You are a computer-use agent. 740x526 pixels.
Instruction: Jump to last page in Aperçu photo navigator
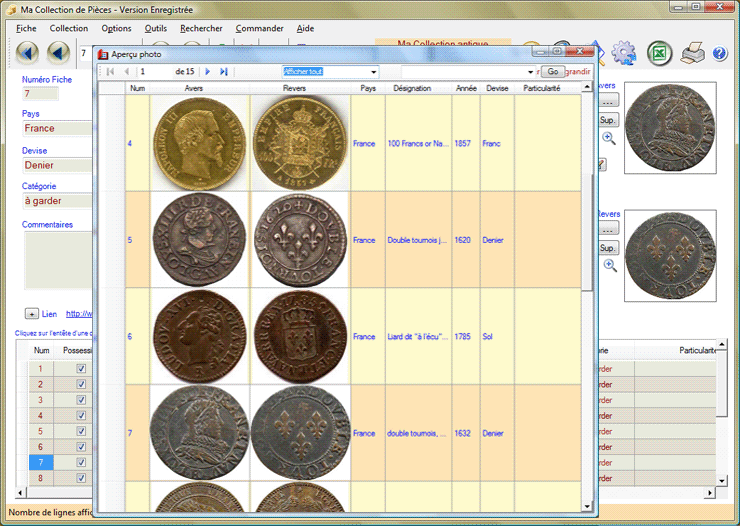pos(224,72)
